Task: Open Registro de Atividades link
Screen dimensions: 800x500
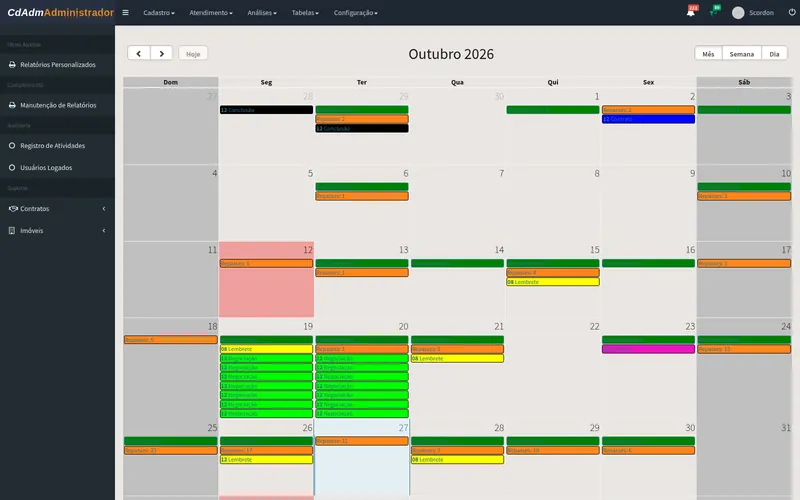Action: (53, 145)
